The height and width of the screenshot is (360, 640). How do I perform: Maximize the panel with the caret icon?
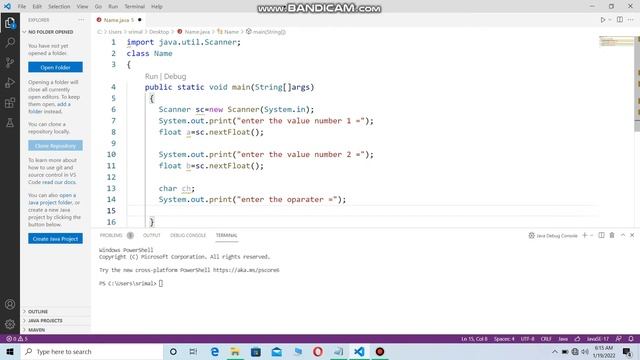(x=623, y=235)
